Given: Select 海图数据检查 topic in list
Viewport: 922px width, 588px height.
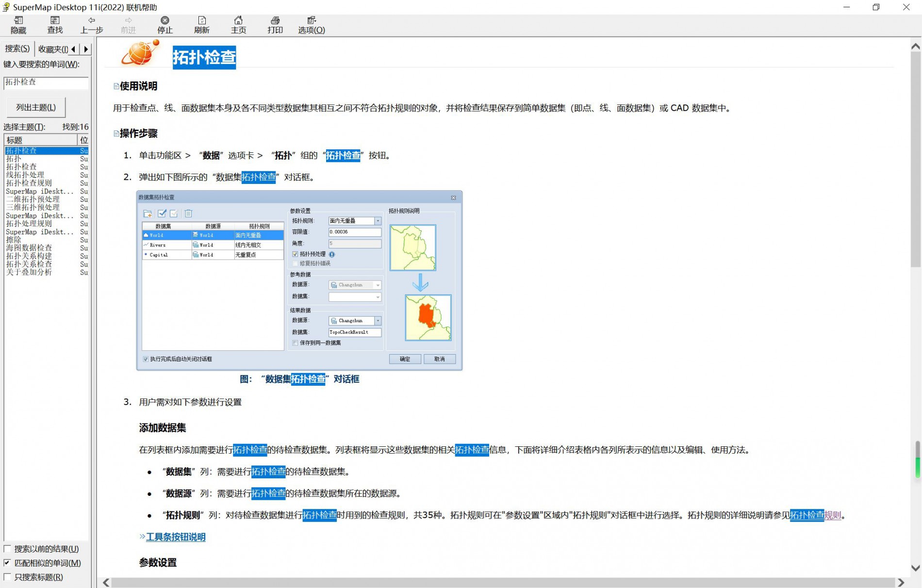Looking at the screenshot, I should [29, 248].
